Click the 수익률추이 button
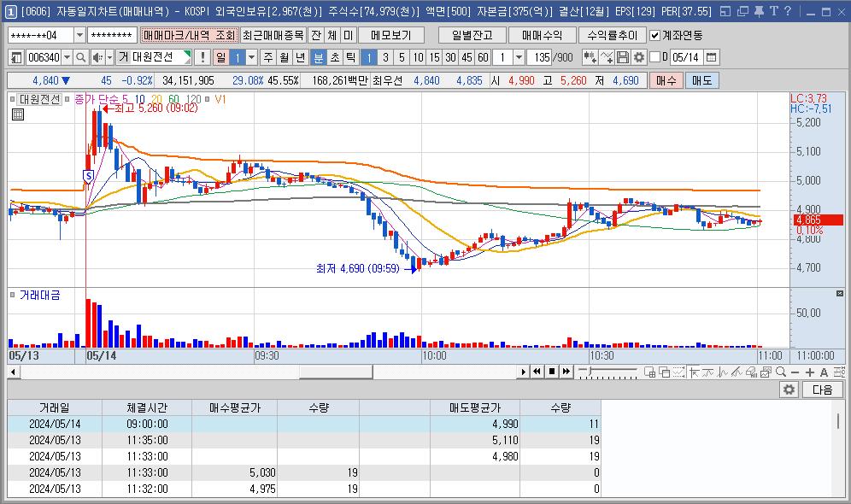Viewport: 851px width, 504px height. (613, 35)
